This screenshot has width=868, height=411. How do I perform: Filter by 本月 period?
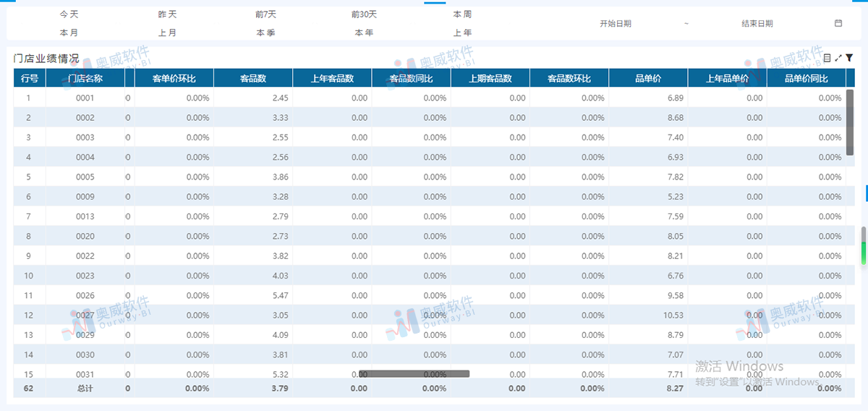tap(69, 33)
